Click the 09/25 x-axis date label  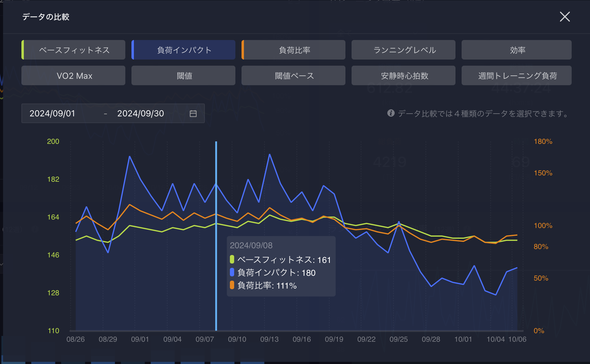coord(399,339)
